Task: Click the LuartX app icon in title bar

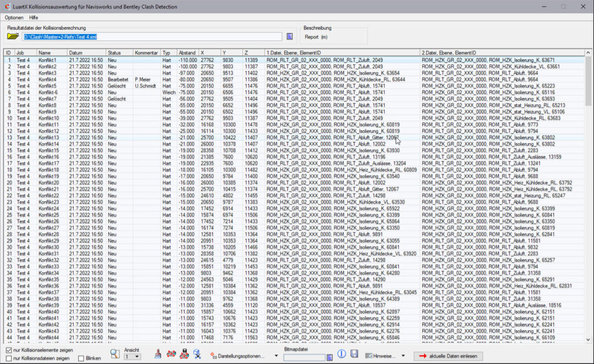Action: click(7, 6)
